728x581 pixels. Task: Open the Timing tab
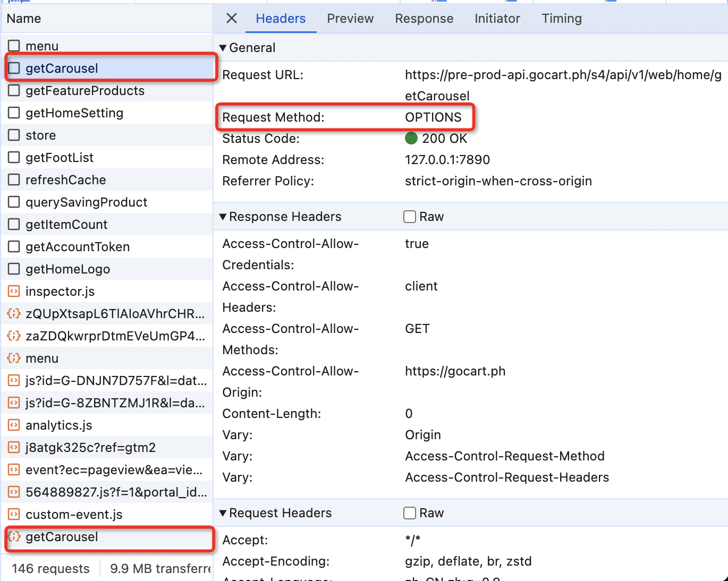[562, 19]
